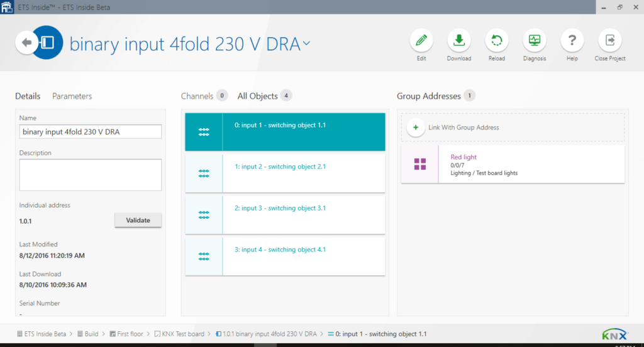The height and width of the screenshot is (347, 644).
Task: Click the Name input field
Action: (x=91, y=132)
